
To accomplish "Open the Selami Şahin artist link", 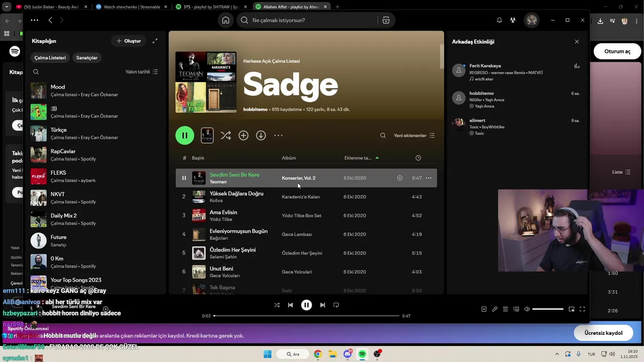I will click(x=223, y=257).
